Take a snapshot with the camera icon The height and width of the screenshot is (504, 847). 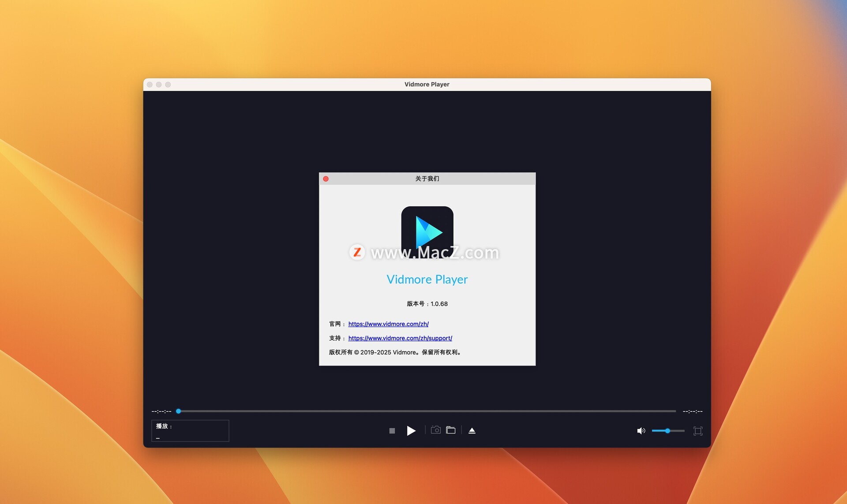pos(436,430)
